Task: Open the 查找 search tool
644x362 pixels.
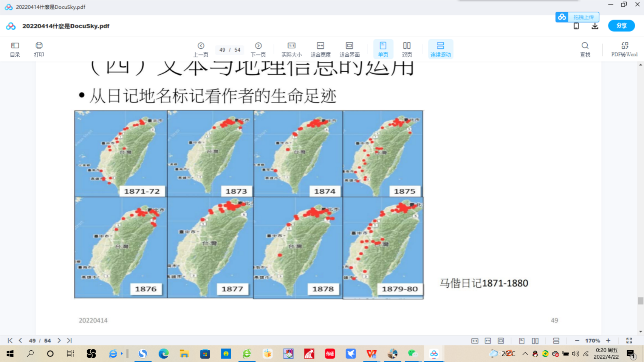Action: 585,49
